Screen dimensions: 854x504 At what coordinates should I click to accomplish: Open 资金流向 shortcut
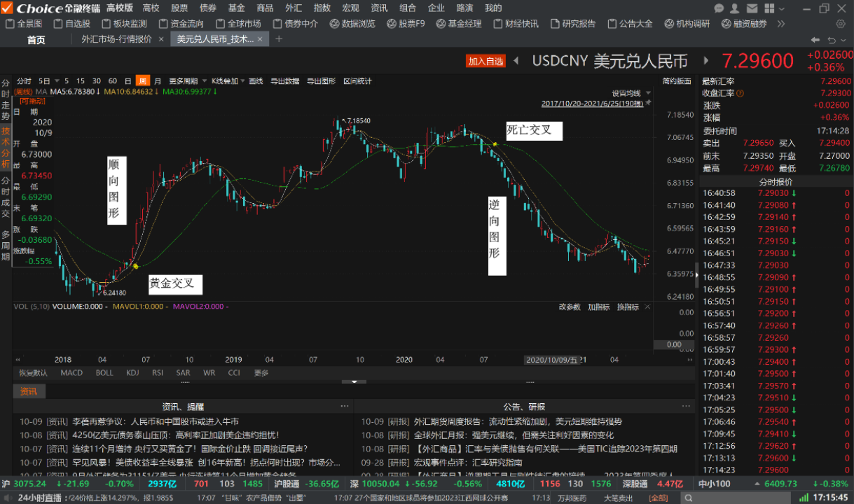[181, 24]
